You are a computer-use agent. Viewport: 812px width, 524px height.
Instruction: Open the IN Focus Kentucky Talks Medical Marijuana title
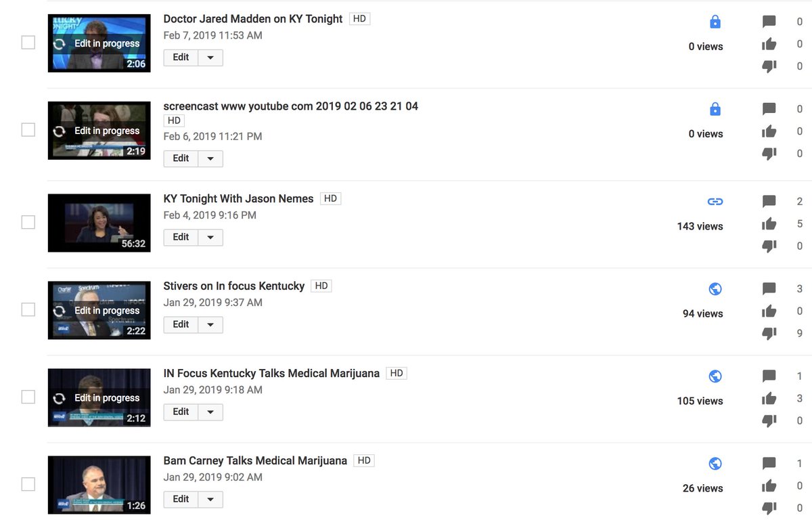point(271,373)
